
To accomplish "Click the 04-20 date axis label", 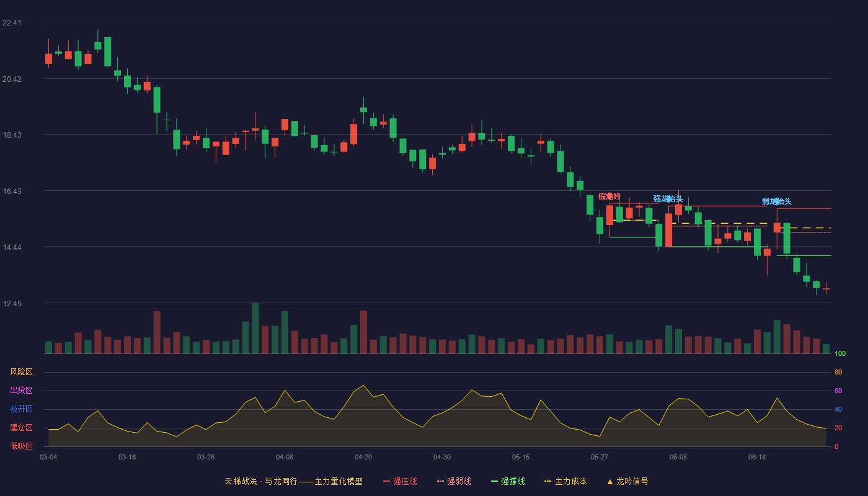I will tap(363, 457).
